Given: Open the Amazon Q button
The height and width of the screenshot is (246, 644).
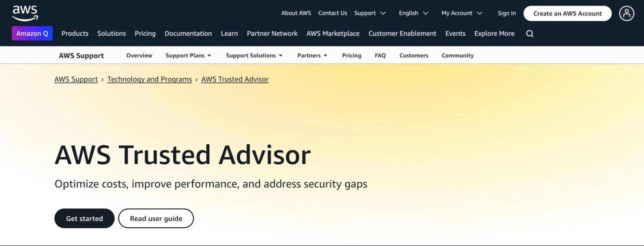Looking at the screenshot, I should point(32,33).
